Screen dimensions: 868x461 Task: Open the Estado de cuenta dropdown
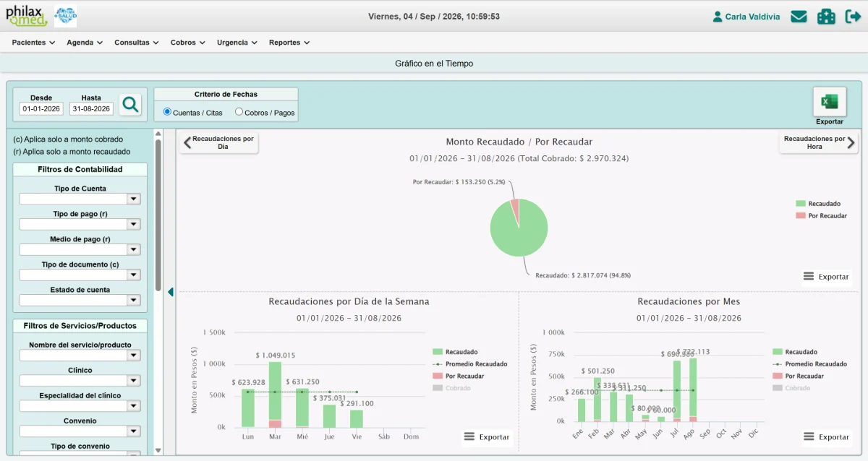coord(80,300)
